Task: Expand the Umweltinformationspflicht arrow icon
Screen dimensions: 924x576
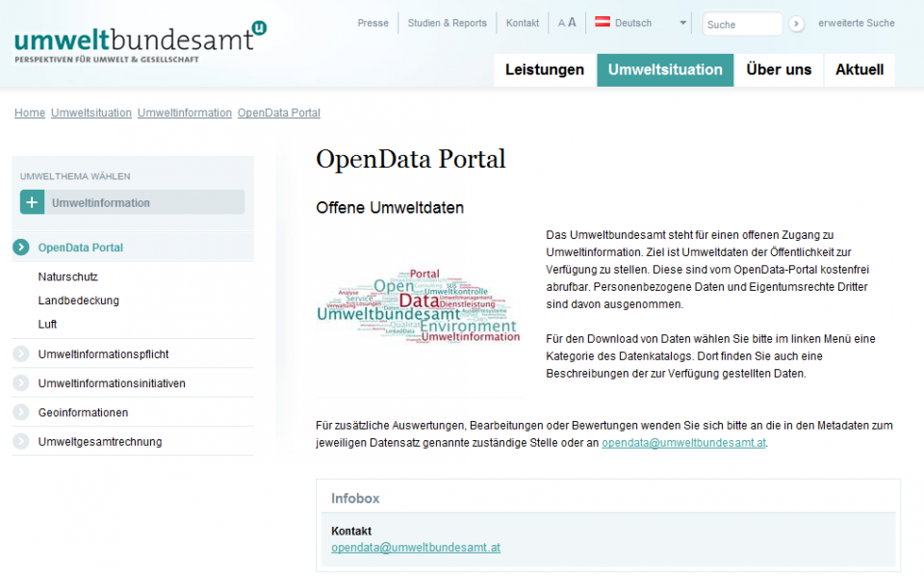Action: [x=20, y=353]
